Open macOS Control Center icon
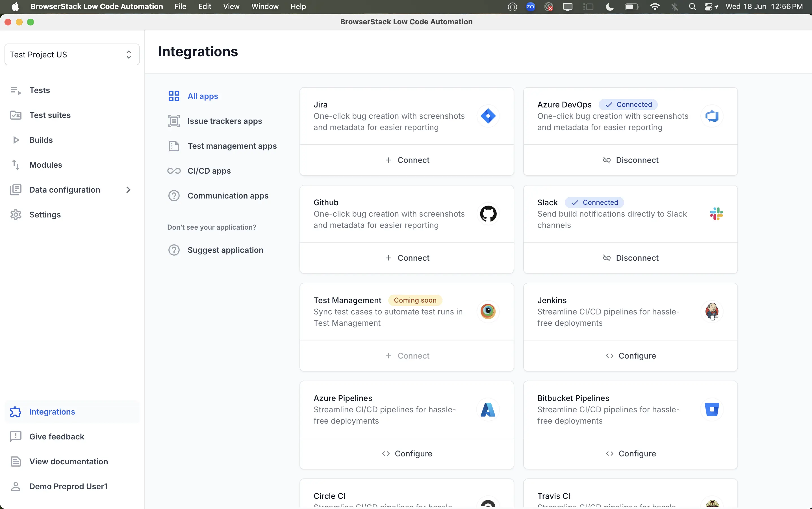Image resolution: width=812 pixels, height=509 pixels. tap(708, 7)
